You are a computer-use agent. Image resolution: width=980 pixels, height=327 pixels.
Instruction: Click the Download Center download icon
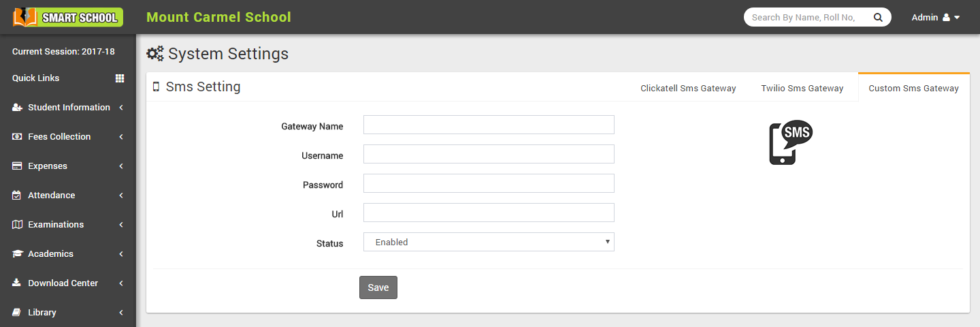[x=17, y=283]
